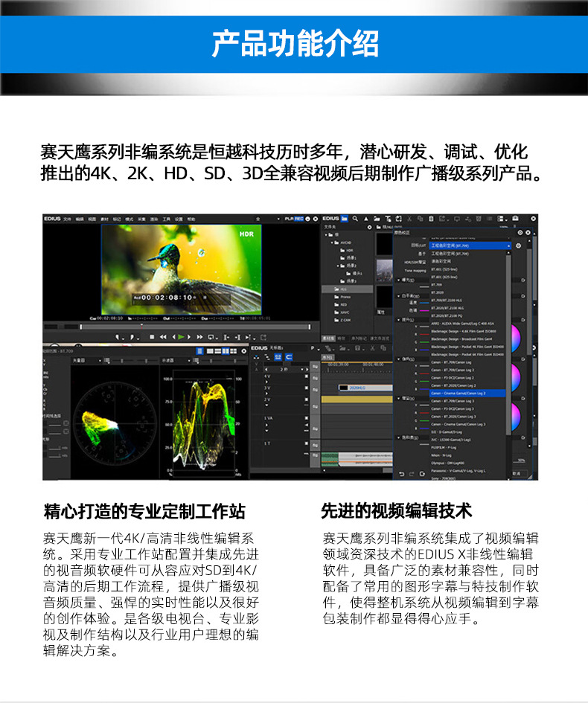Click the blue temperature slider line
588x703 pixels.
pos(424,303)
